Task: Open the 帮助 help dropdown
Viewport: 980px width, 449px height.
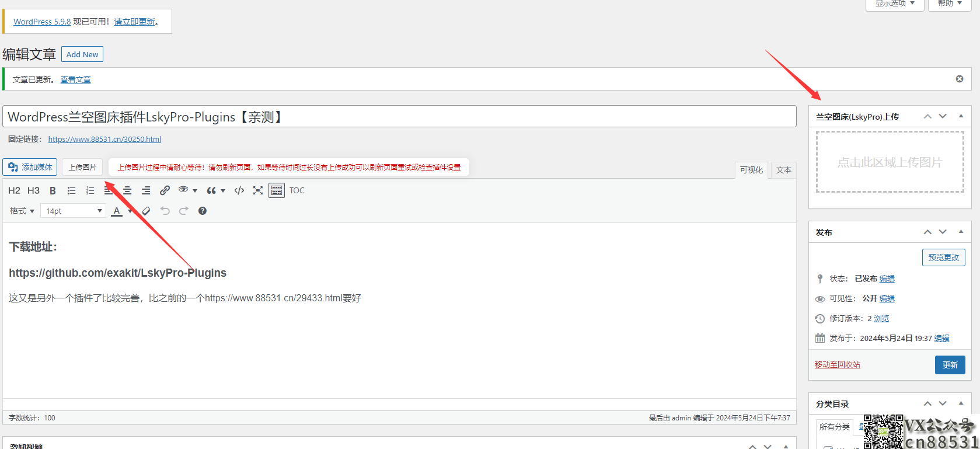Action: point(950,4)
